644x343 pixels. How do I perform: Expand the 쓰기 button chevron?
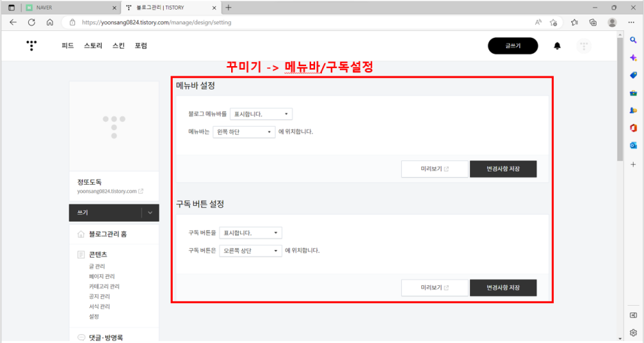(x=150, y=213)
